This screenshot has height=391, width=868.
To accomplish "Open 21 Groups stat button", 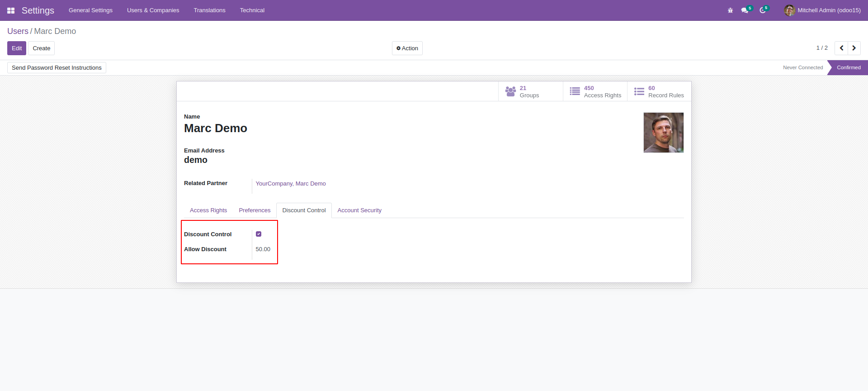I will pos(531,91).
